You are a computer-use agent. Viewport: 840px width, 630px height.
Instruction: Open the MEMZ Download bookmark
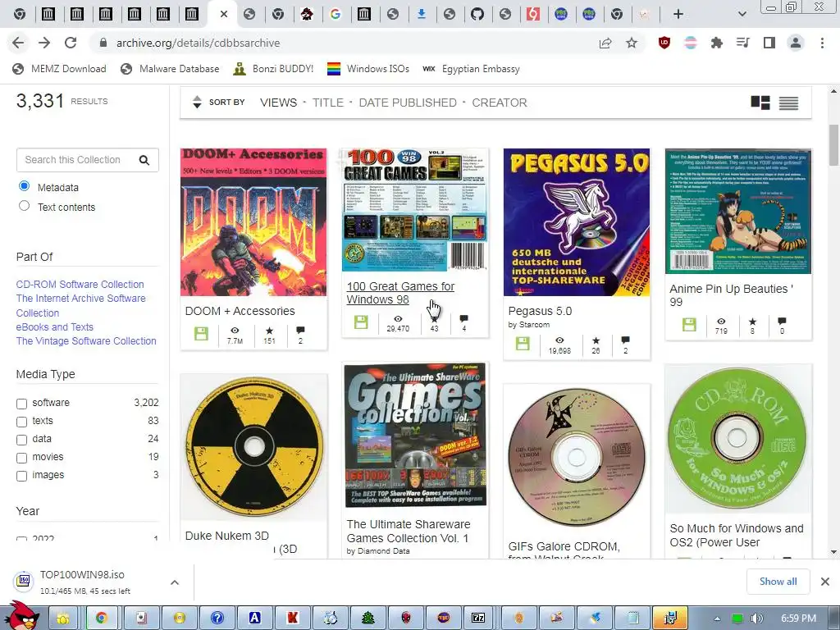click(x=59, y=69)
